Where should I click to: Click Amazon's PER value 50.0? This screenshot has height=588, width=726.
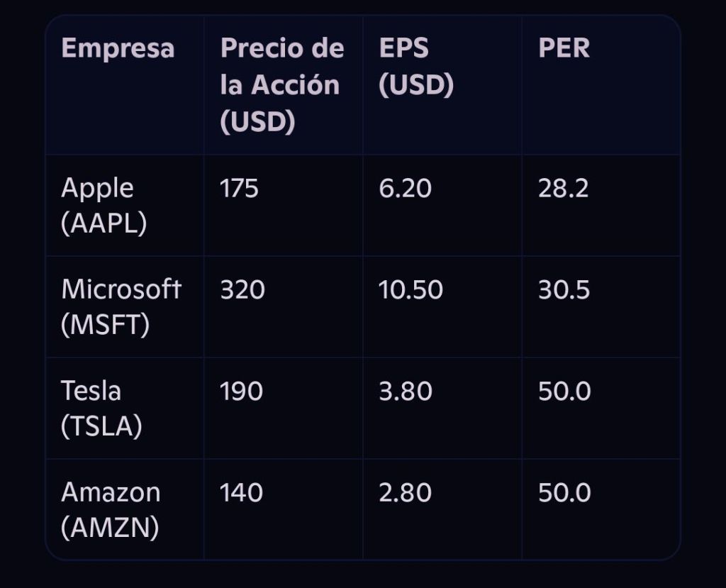564,493
